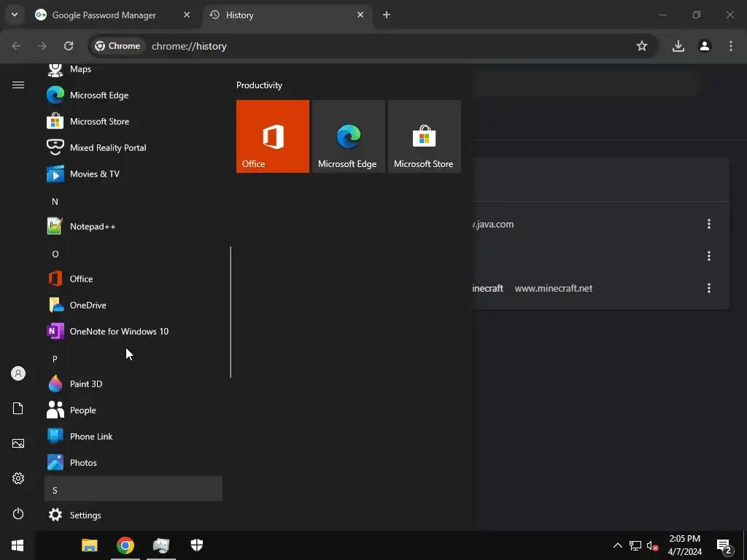Viewport: 747px width, 560px height.
Task: Click the Productivity group title
Action: tap(259, 85)
